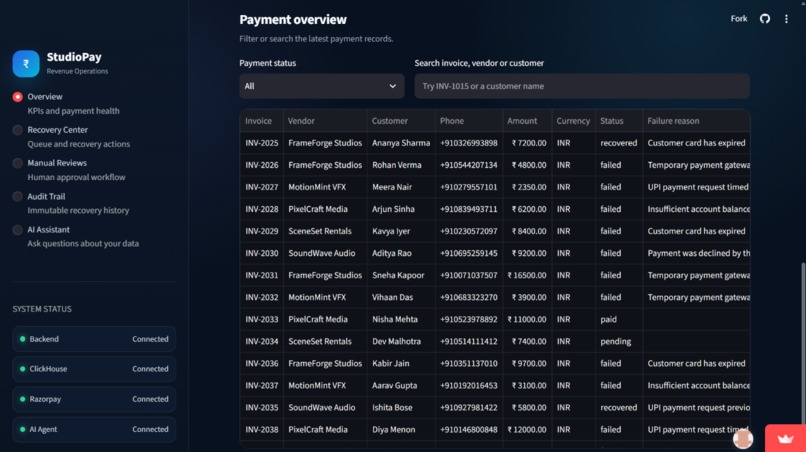Click the Payment overview heading
This screenshot has width=806, height=452.
(293, 20)
